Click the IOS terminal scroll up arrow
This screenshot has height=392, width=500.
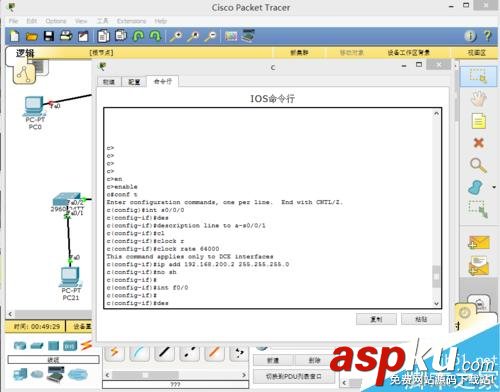click(436, 114)
